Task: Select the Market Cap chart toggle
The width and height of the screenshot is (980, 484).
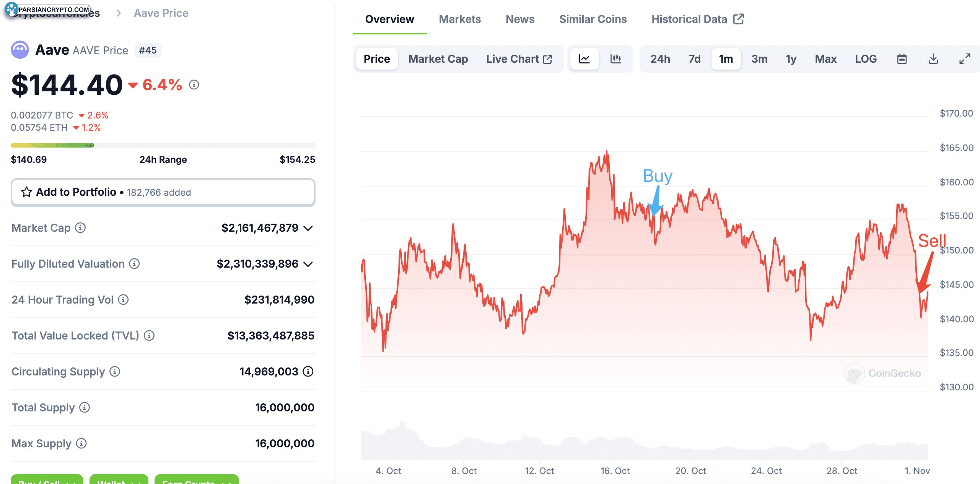Action: (438, 59)
